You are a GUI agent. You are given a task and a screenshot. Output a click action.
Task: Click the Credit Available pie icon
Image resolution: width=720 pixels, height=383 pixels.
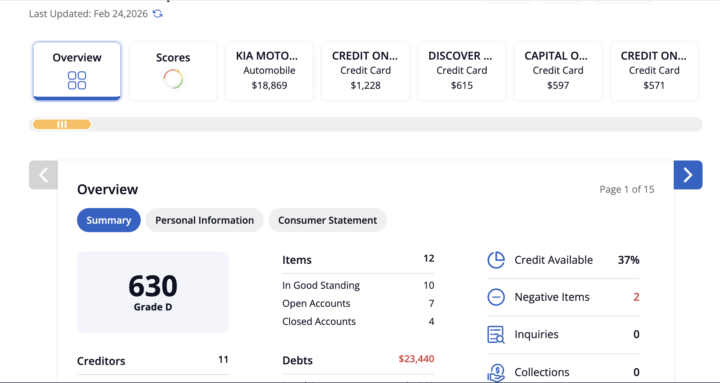[496, 260]
